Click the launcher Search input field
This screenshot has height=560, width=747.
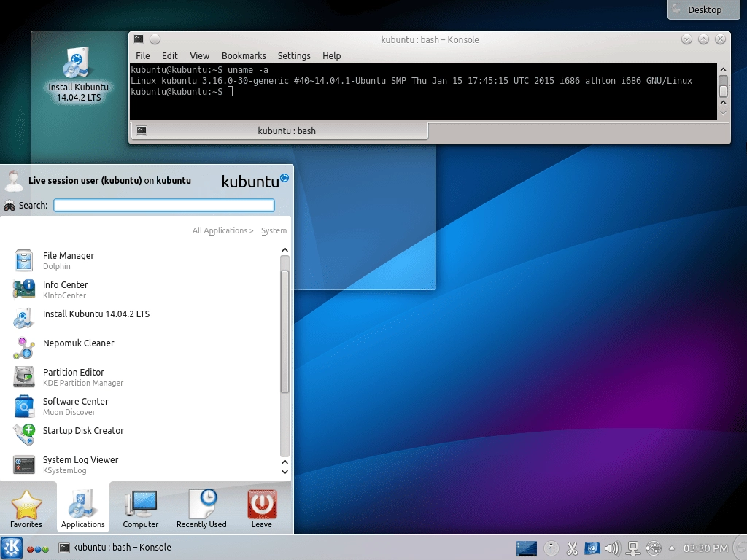[164, 205]
